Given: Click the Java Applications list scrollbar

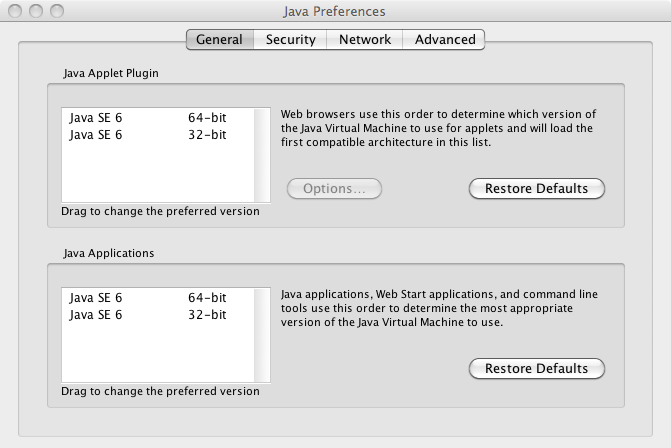Looking at the screenshot, I should 262,335.
